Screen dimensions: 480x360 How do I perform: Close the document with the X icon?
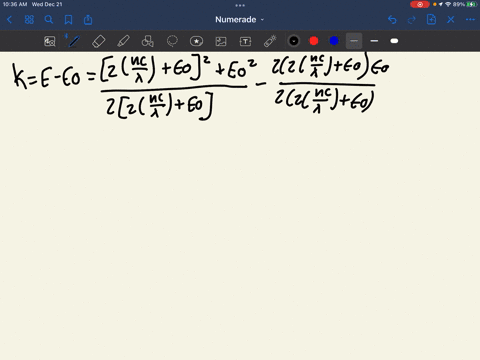coord(451,20)
